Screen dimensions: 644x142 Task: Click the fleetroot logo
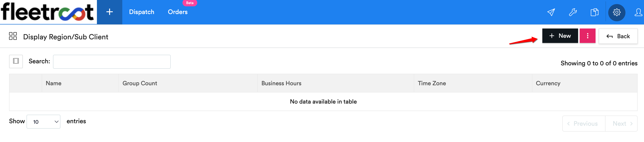(48, 12)
